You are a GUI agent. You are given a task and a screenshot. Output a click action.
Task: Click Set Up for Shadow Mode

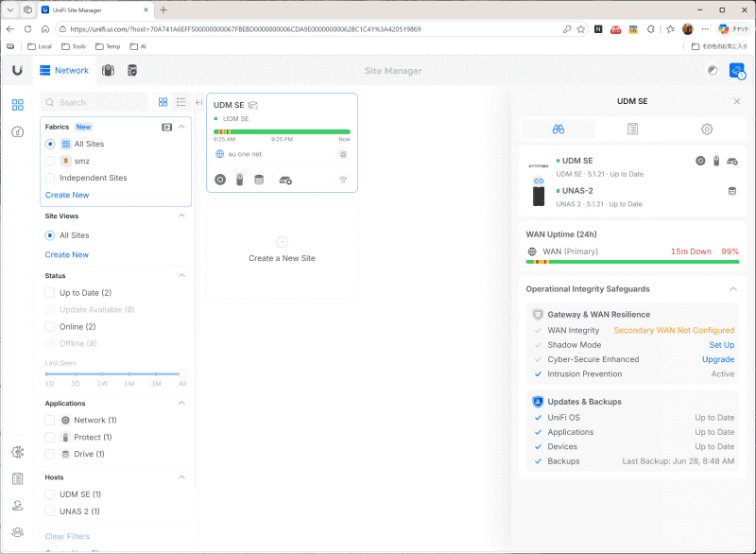[722, 345]
